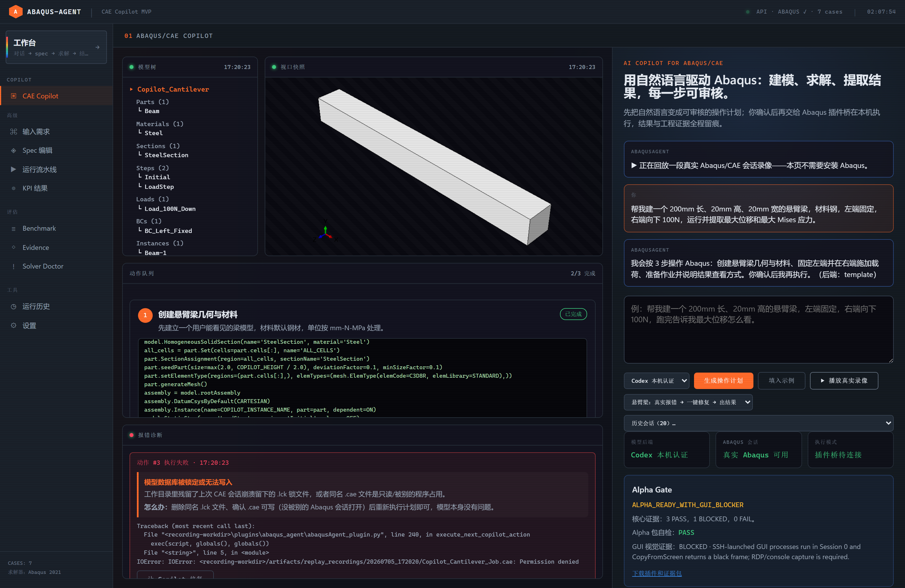Image resolution: width=905 pixels, height=588 pixels.
Task: Open the Codex 本机认证 backend dropdown
Action: point(656,381)
